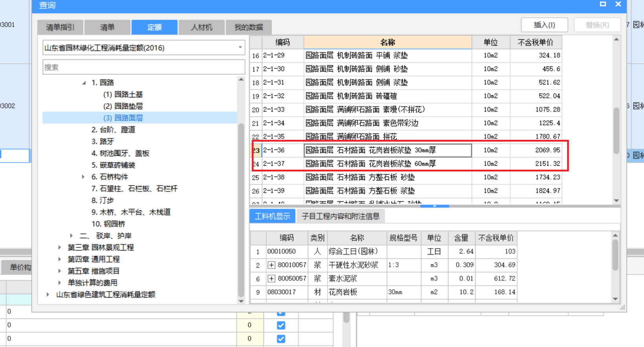Select quota row 2-1-37 花岗岩板浆垫 60mm厚
Image resolution: width=644 pixels, height=347 pixels.
click(x=406, y=164)
